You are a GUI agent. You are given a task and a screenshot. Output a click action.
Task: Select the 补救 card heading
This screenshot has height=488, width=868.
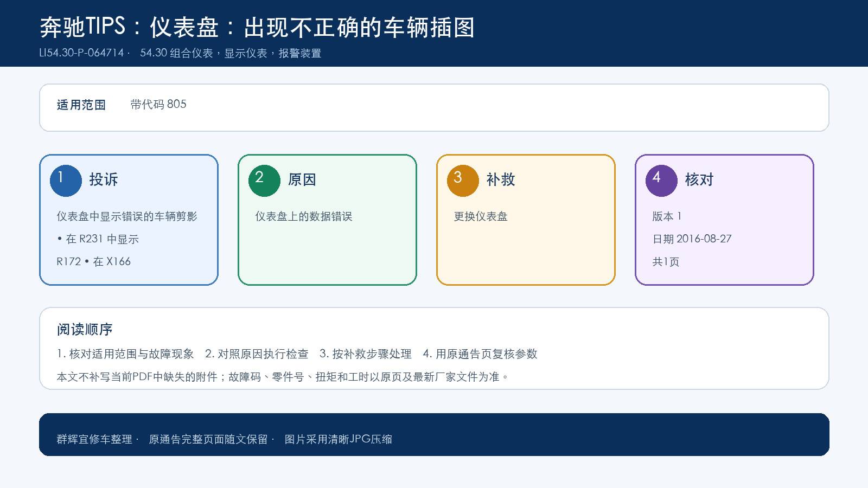click(x=501, y=179)
